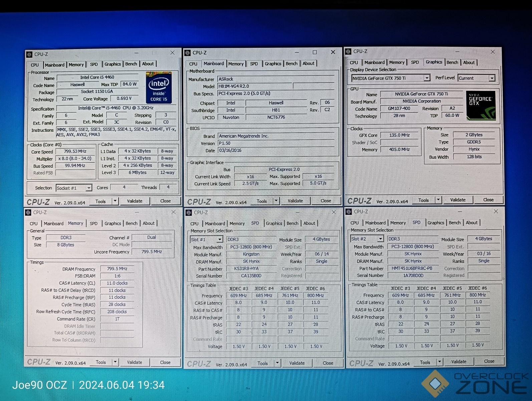Click BIOS date 03/16/2016 field
Image resolution: width=532 pixels, height=401 pixels.
276,150
